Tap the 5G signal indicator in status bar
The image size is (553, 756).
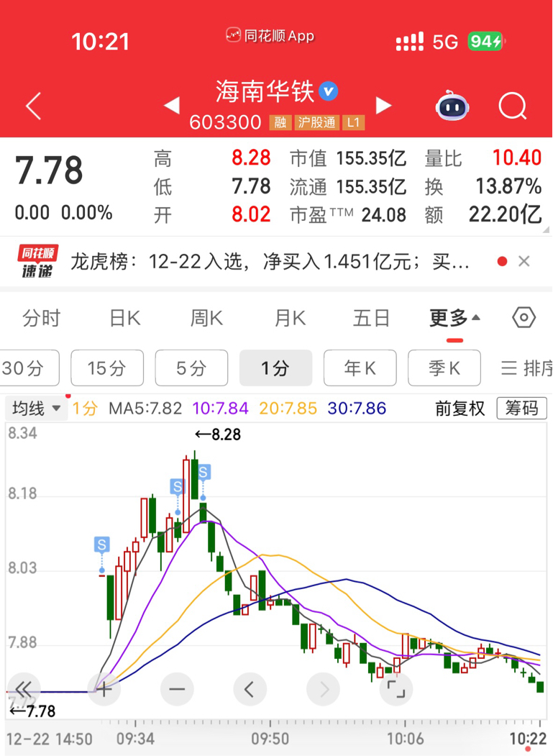coord(444,42)
